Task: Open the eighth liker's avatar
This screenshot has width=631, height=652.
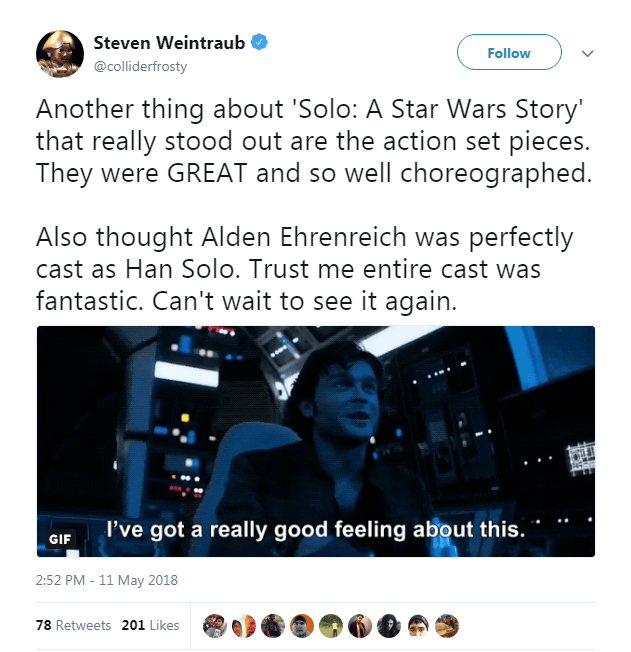Action: (x=418, y=626)
